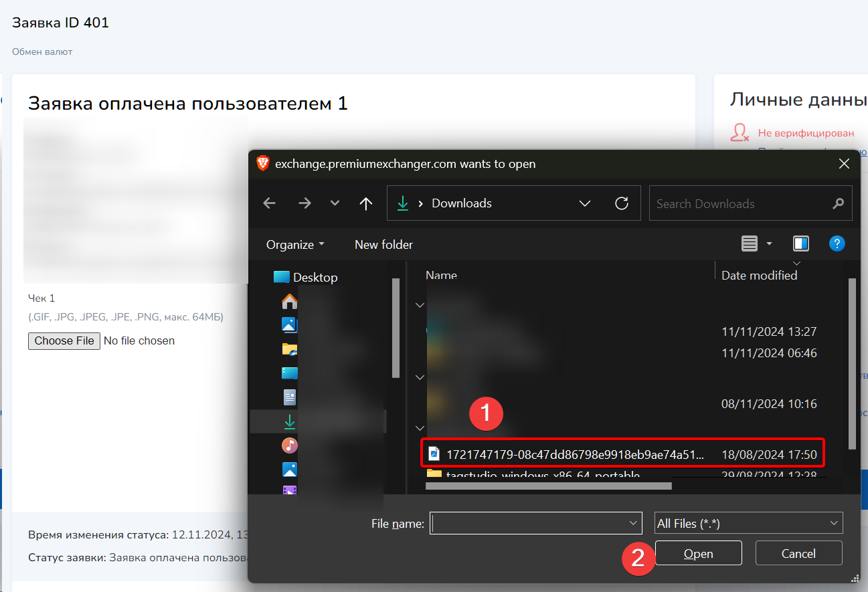Click New folder in toolbar
Viewport: 868px width, 592px height.
click(383, 245)
